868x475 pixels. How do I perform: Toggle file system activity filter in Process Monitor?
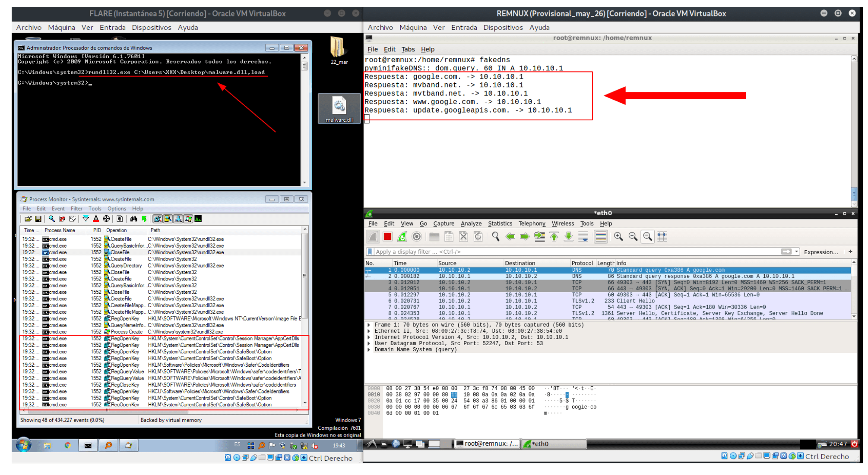(168, 219)
